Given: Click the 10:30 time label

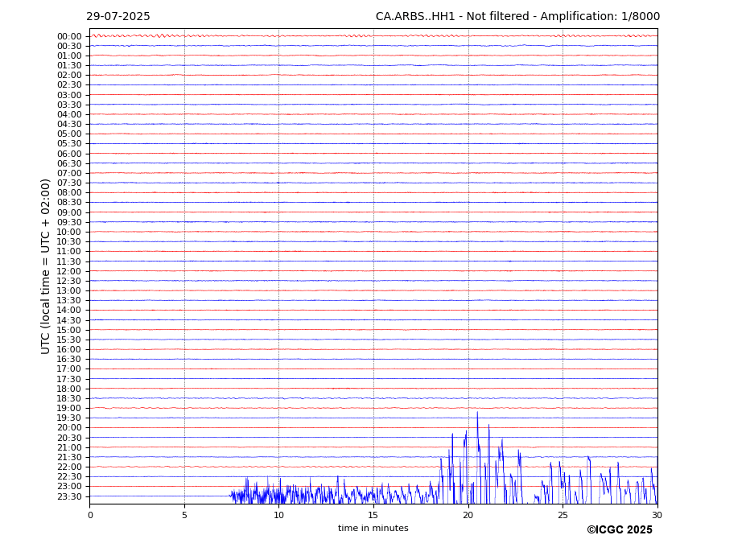Looking at the screenshot, I should [x=69, y=241].
